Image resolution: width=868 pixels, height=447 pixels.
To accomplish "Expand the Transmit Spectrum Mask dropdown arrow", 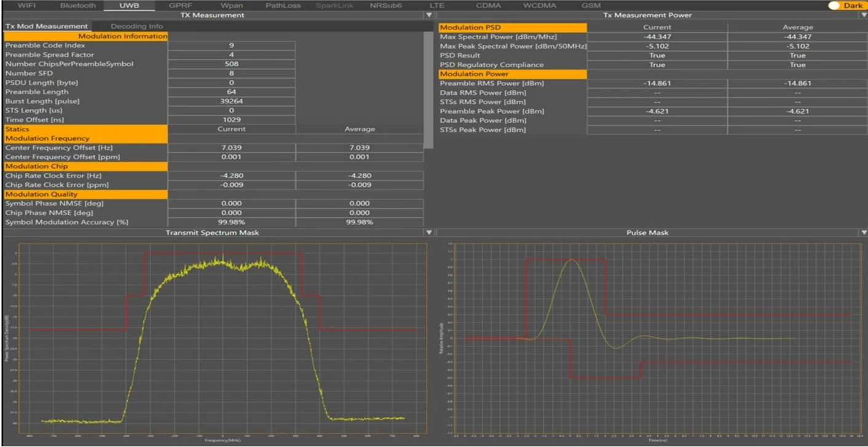I will pos(429,232).
